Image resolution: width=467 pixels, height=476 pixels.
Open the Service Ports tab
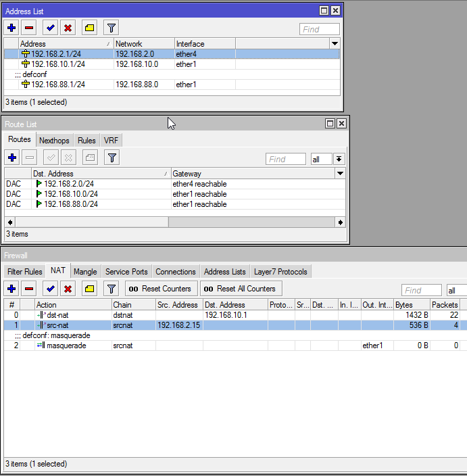point(126,272)
